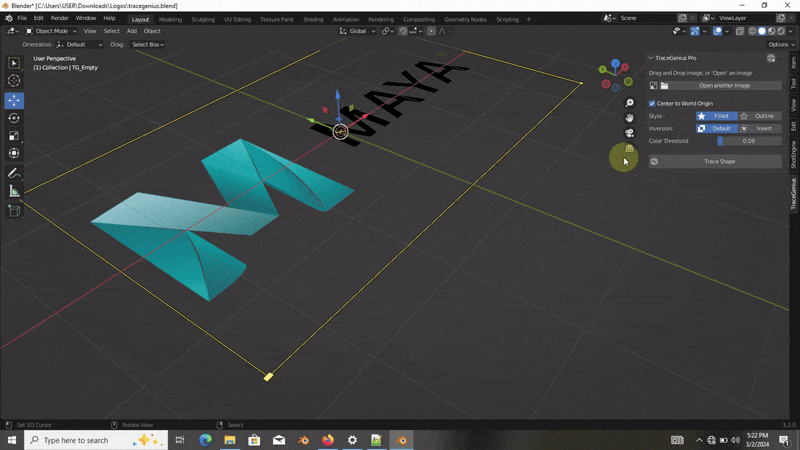800x450 pixels.
Task: Activate the Rotate tool
Action: click(14, 118)
